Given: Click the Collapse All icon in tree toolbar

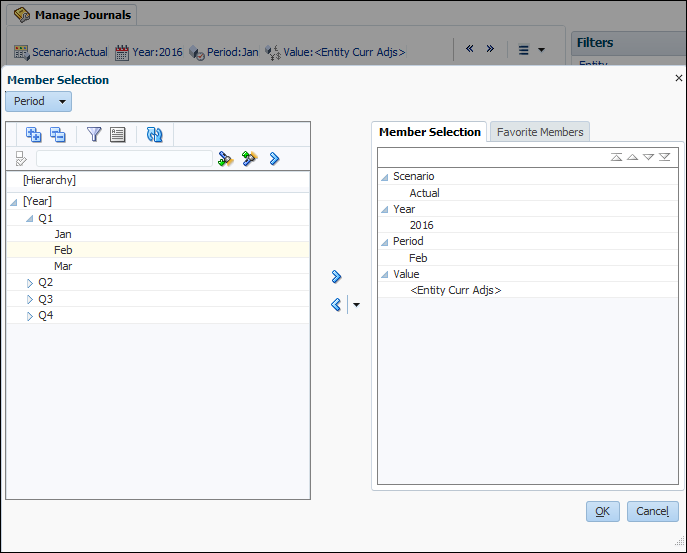Looking at the screenshot, I should [x=57, y=135].
